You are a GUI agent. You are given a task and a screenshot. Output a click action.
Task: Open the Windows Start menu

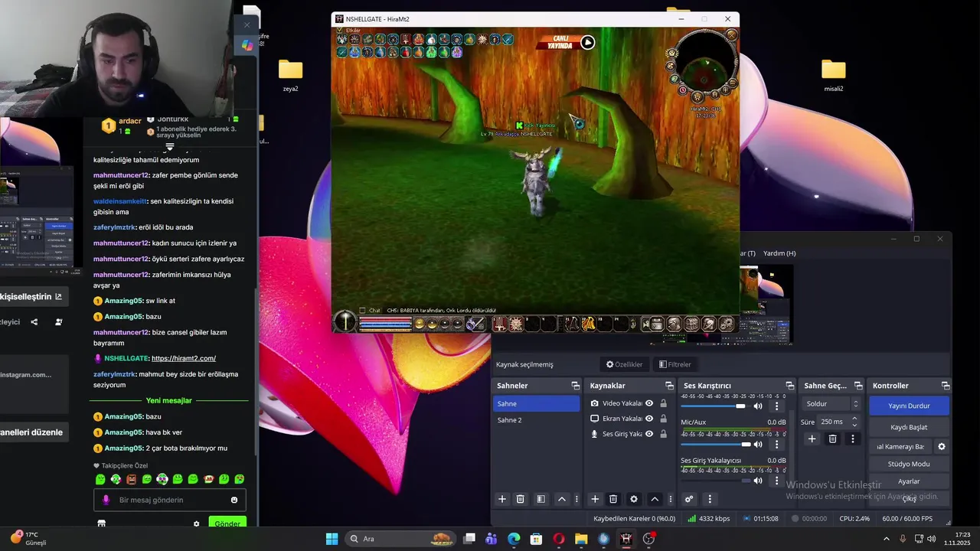(x=332, y=539)
